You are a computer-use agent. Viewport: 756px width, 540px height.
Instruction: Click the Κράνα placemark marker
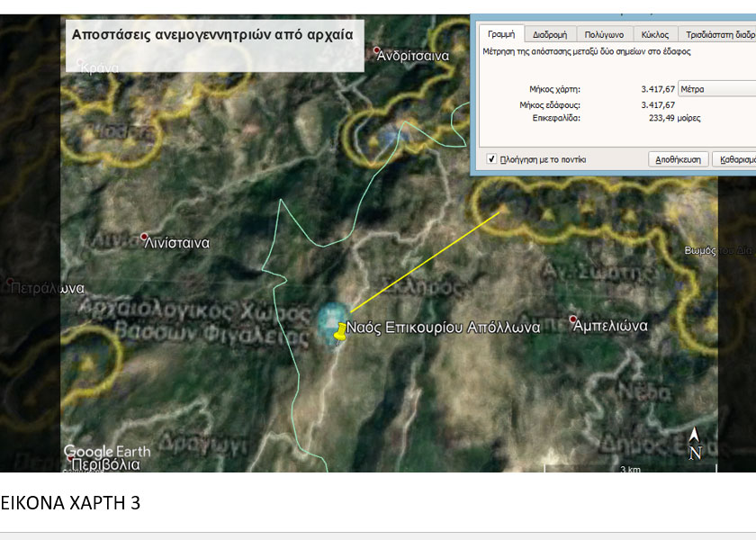point(81,63)
